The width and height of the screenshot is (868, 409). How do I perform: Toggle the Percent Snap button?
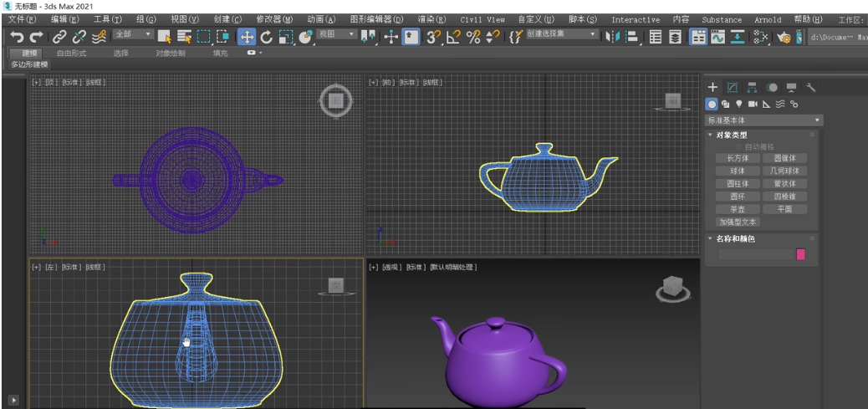pos(473,37)
